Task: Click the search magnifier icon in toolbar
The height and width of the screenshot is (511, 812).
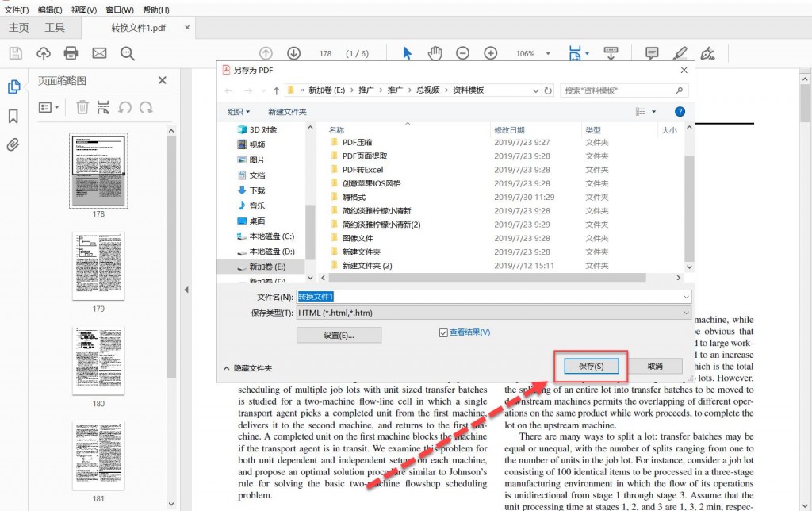Action: (128, 53)
